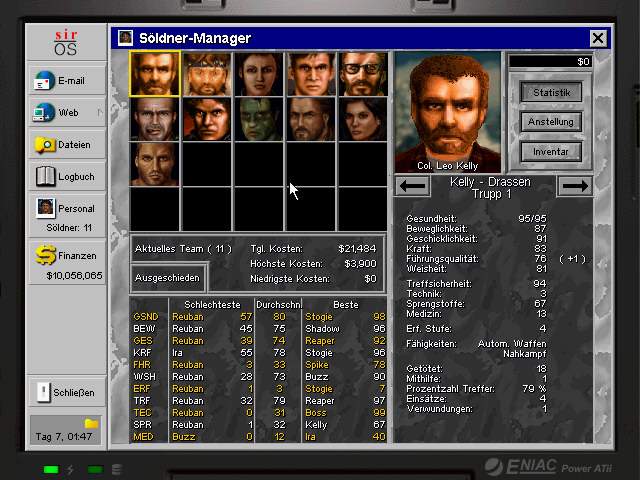Select the green camouflage-faced mercenary
The image size is (640, 480).
259,119
